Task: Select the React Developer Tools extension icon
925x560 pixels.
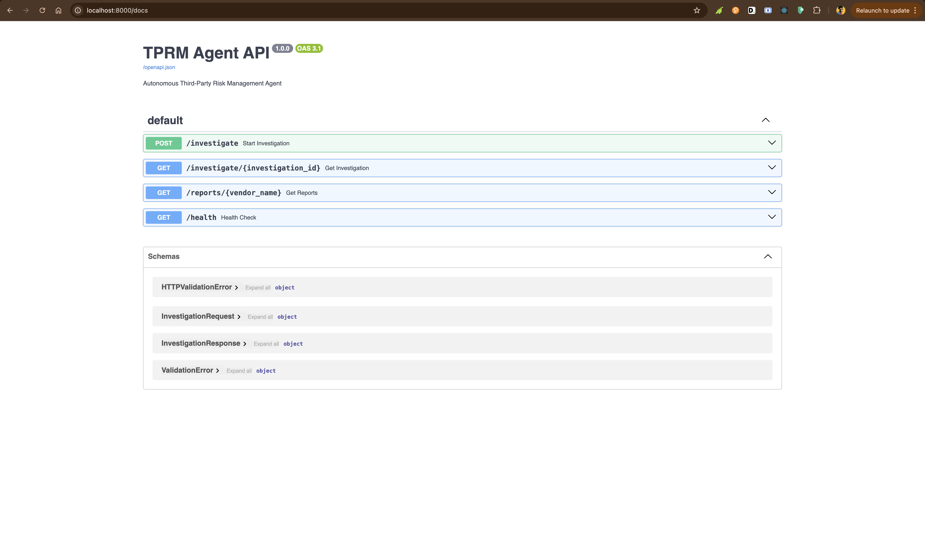Action: (784, 10)
